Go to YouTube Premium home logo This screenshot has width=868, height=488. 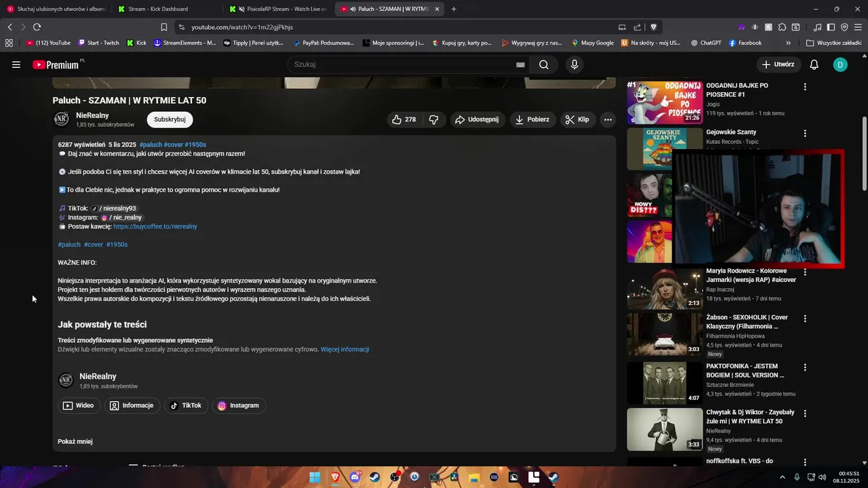[x=56, y=64]
